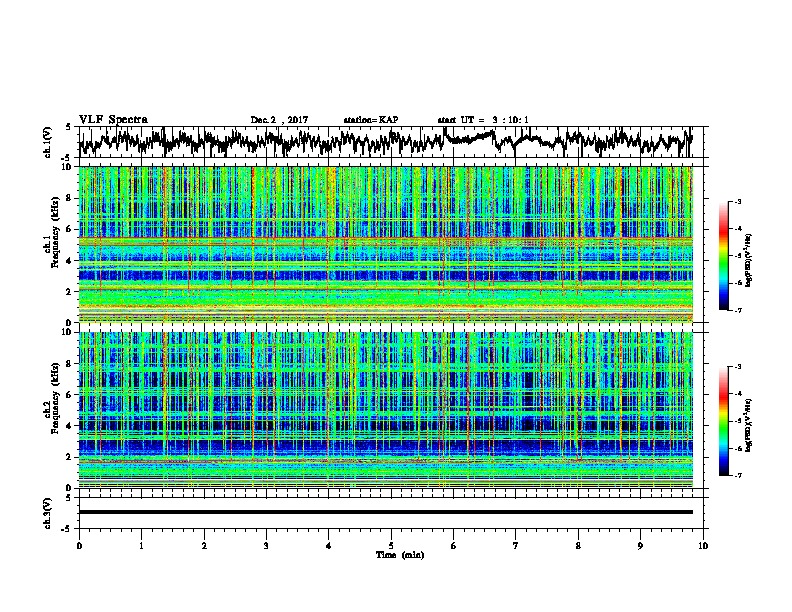Image resolution: width=792 pixels, height=612 pixels.
Task: Click the ch.1 "Frequency (kHz)" axis label
Action: pyautogui.click(x=55, y=232)
